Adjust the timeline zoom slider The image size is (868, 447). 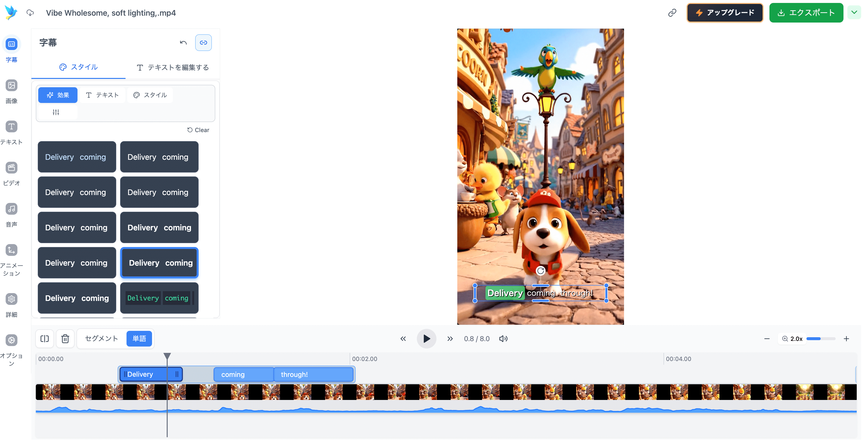tap(820, 338)
